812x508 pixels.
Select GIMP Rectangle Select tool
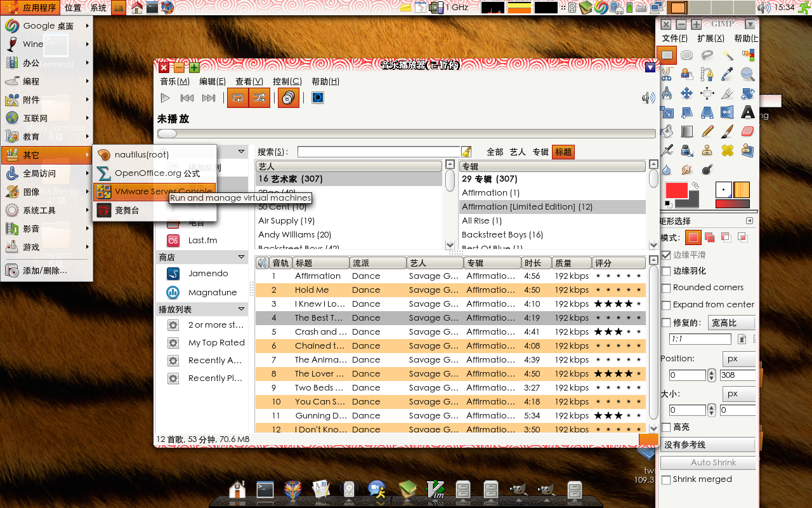667,55
